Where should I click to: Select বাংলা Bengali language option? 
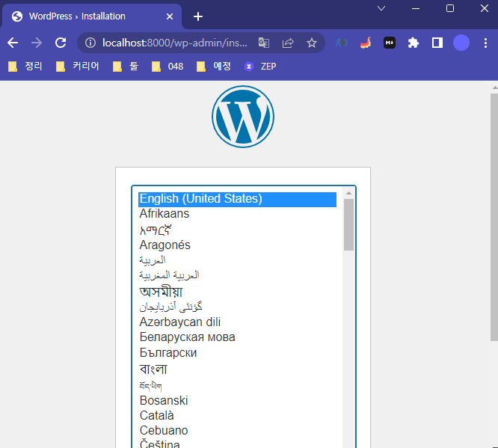(237, 369)
